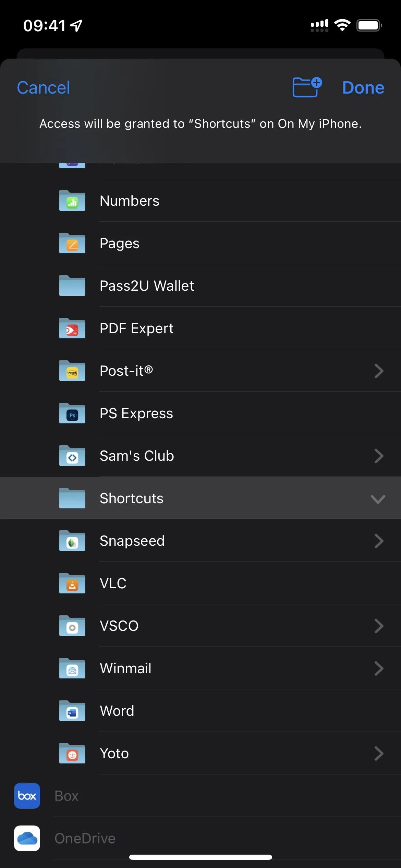Tap the Snapseed label
The height and width of the screenshot is (868, 401).
pyautogui.click(x=132, y=541)
